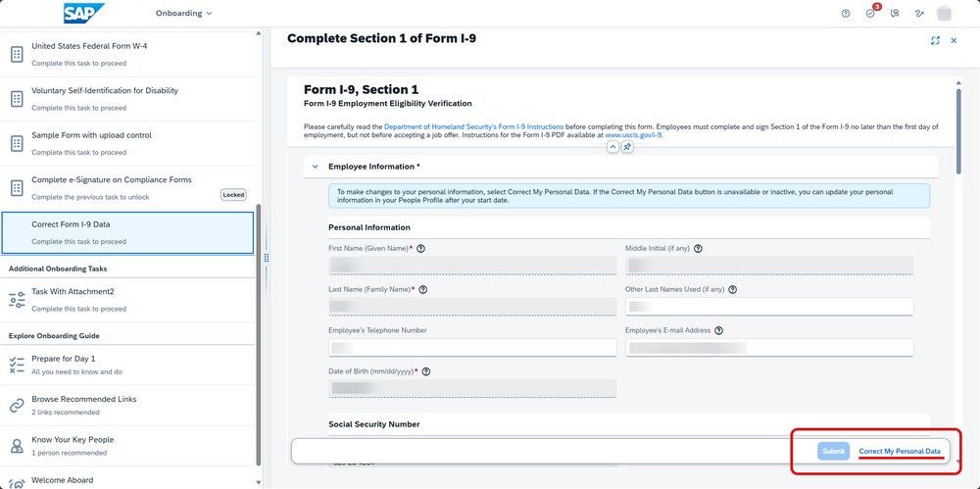Collapse the form header with up chevron

(612, 147)
